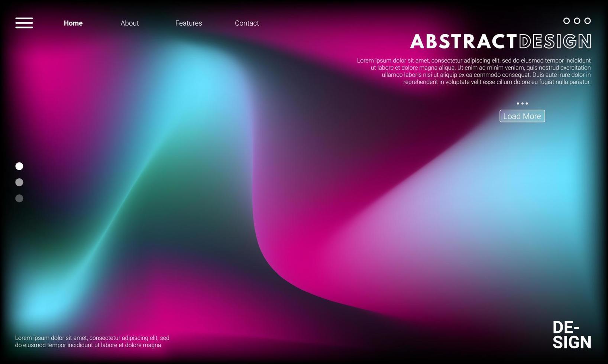Click the ABSTRACT DESIGN heading
The image size is (608, 364).
click(x=501, y=42)
